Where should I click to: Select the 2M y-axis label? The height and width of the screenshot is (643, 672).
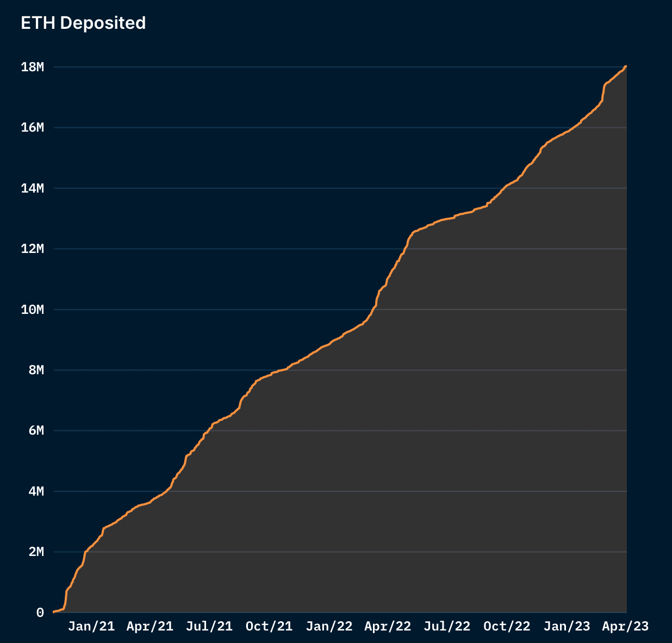coord(36,552)
